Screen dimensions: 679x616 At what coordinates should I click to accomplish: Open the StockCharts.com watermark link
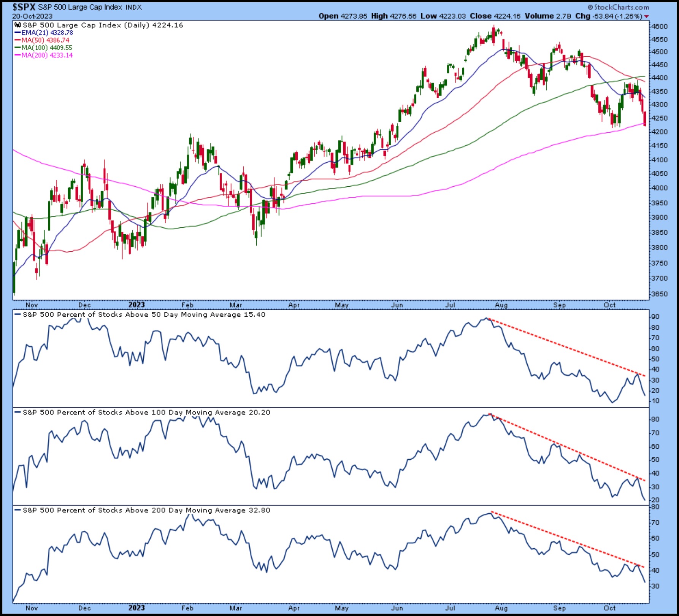(x=619, y=7)
